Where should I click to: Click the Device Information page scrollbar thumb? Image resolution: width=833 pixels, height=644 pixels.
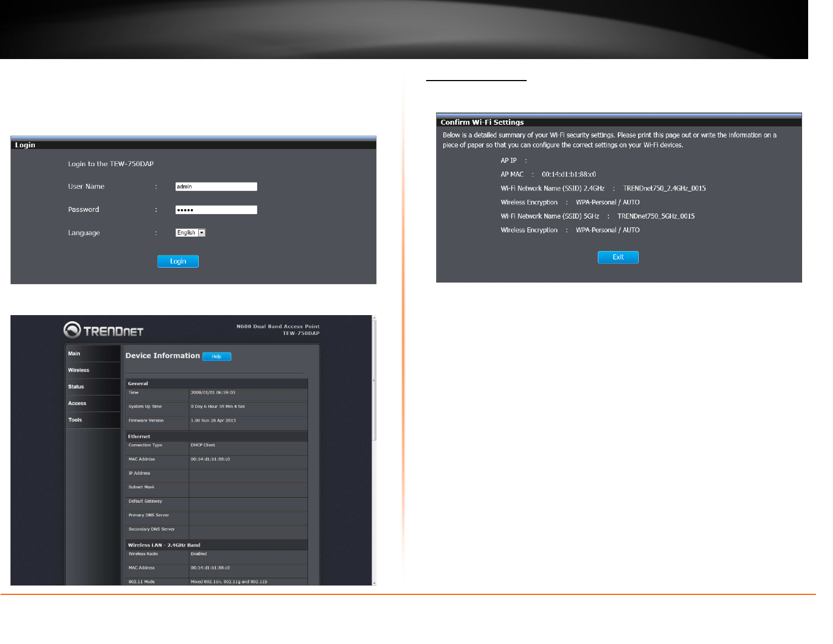(x=374, y=381)
